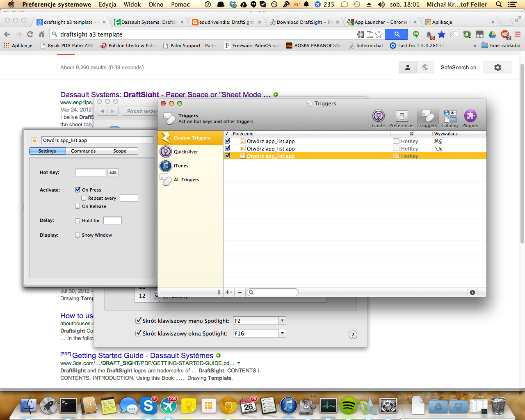Switch to Download DraftSight Chrome tab
This screenshot has height=420, width=525.
[x=304, y=22]
